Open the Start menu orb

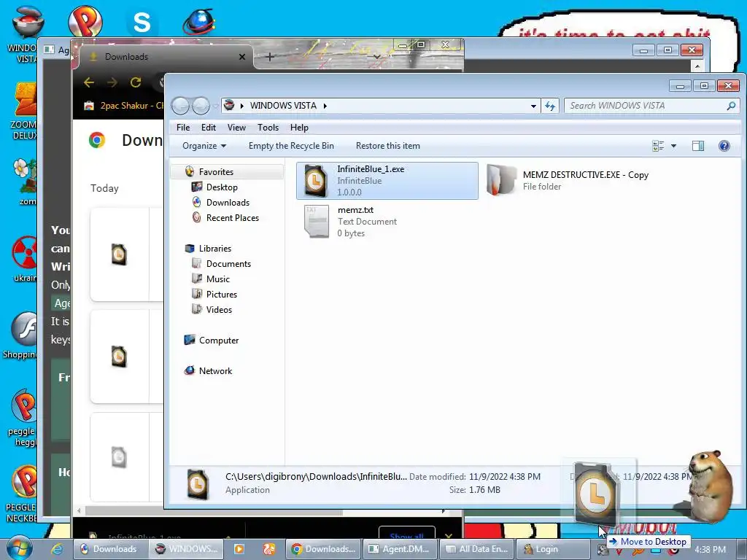click(20, 548)
